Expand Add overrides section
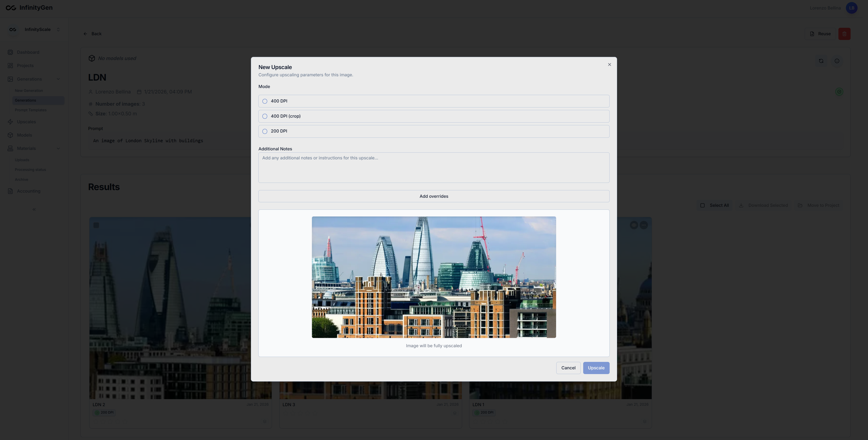The width and height of the screenshot is (868, 440). click(434, 196)
